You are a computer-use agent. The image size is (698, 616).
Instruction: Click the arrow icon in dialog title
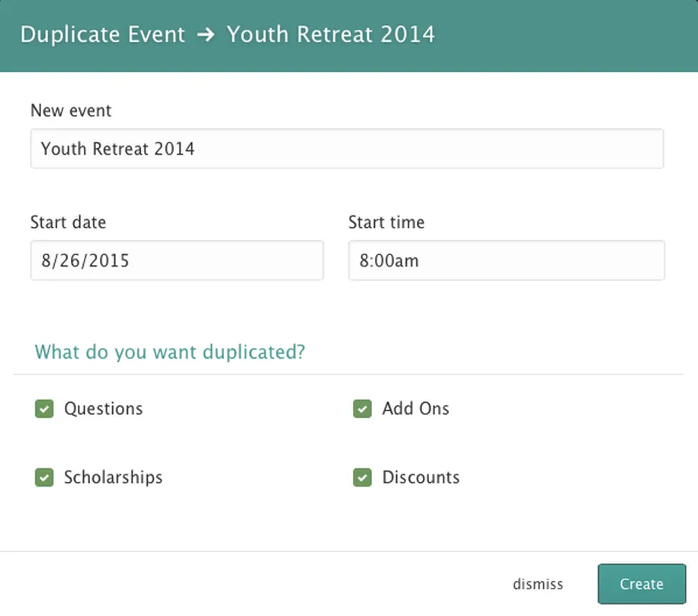tap(206, 35)
